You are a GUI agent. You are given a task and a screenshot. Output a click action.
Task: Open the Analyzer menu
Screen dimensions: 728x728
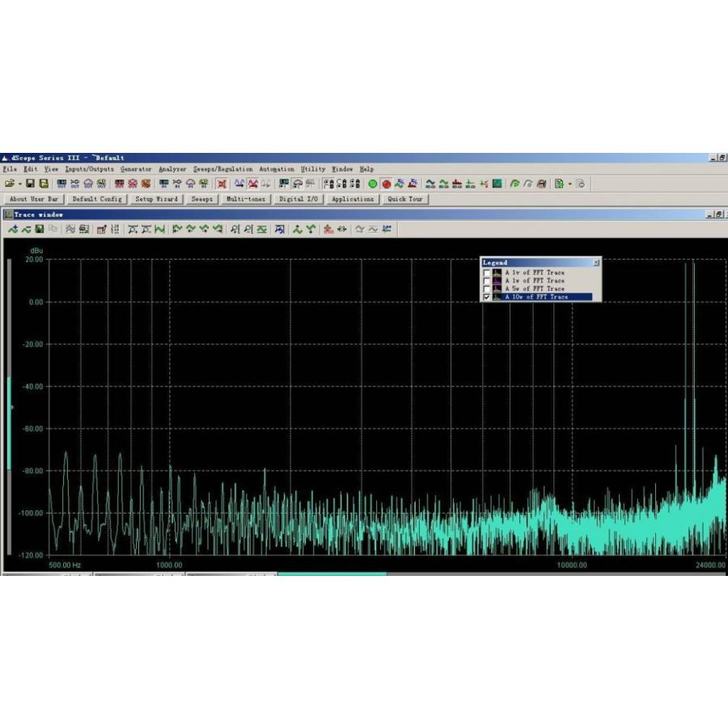click(172, 169)
